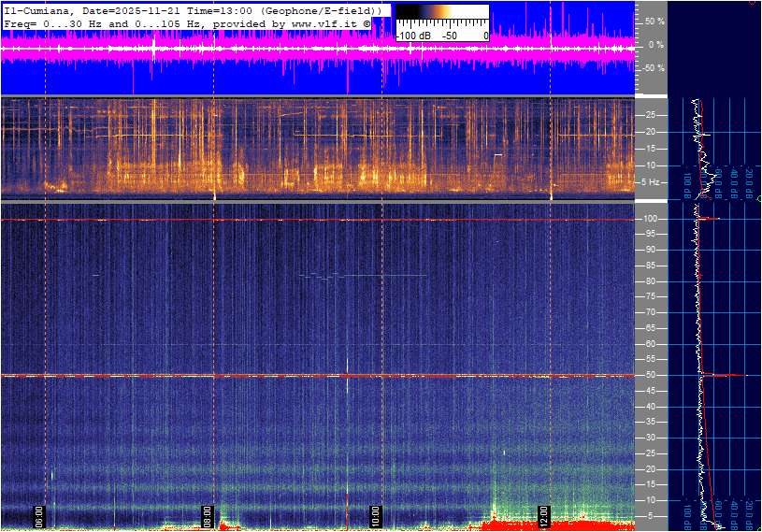Jump to the 10:00 time marker
This screenshot has height=532, width=762.
pyautogui.click(x=376, y=515)
